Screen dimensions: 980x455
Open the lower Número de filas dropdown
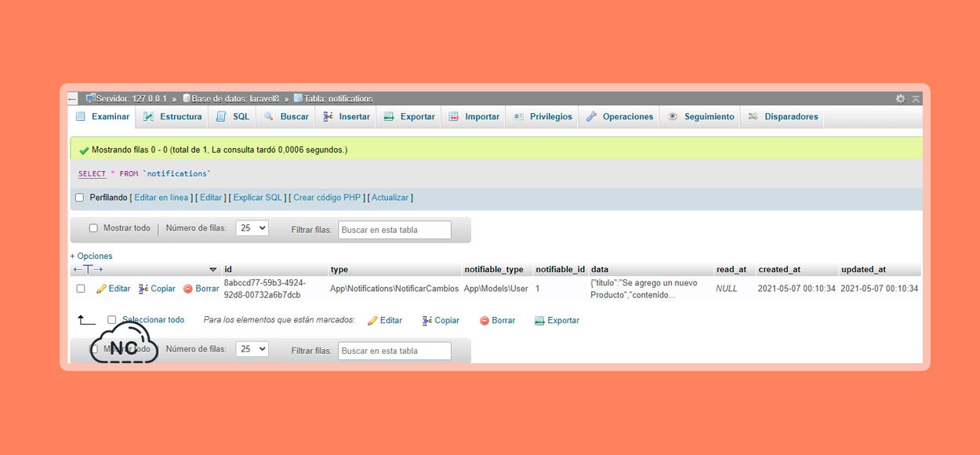[252, 349]
